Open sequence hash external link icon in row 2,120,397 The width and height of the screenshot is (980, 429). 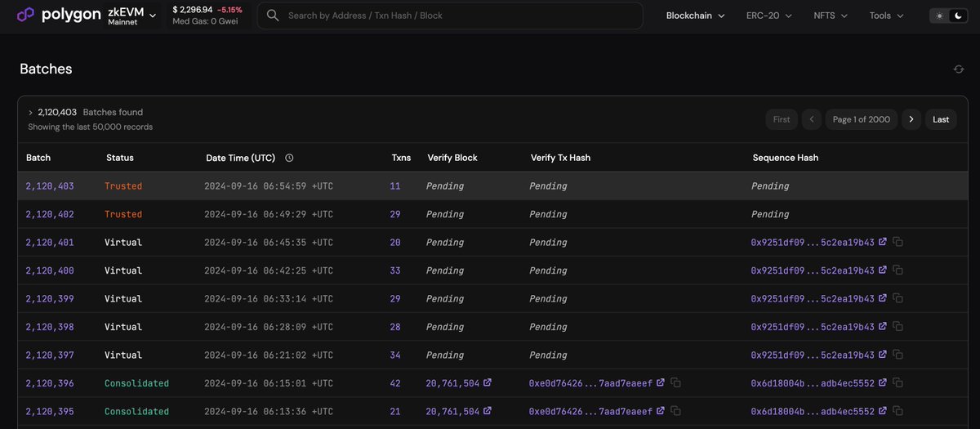point(882,355)
